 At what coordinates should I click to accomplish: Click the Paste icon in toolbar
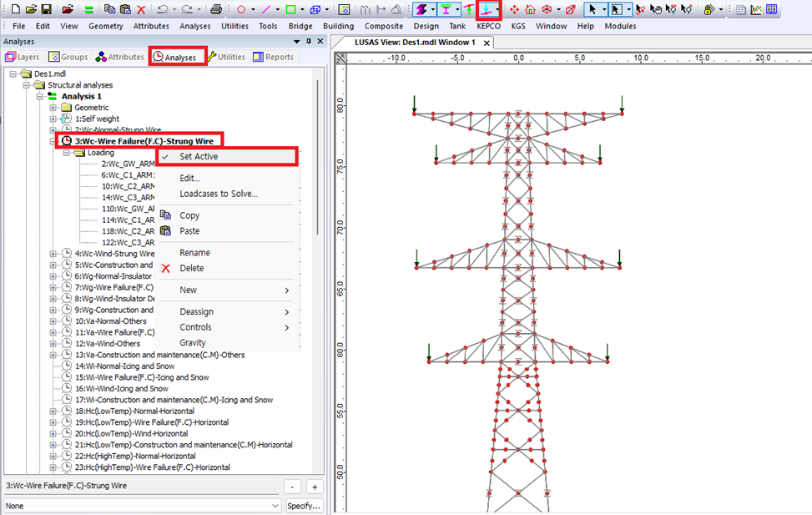pyautogui.click(x=125, y=9)
